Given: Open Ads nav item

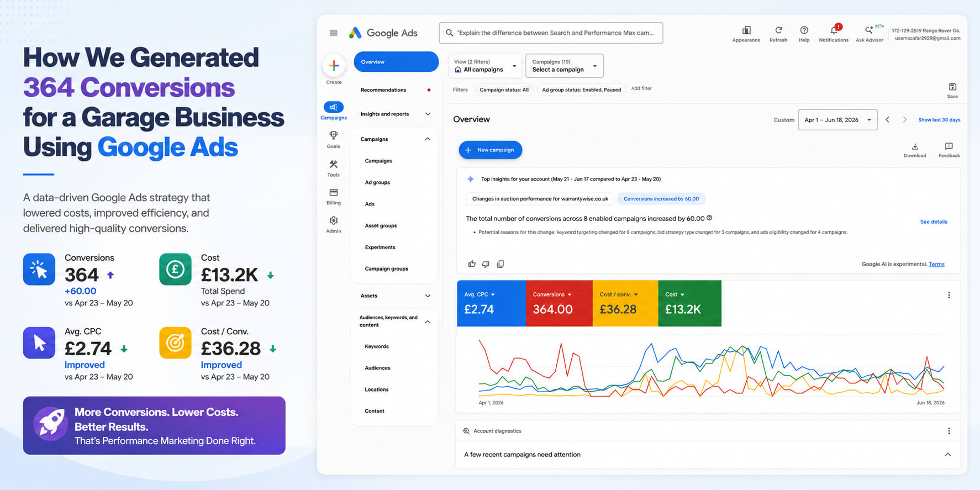Looking at the screenshot, I should (x=370, y=204).
